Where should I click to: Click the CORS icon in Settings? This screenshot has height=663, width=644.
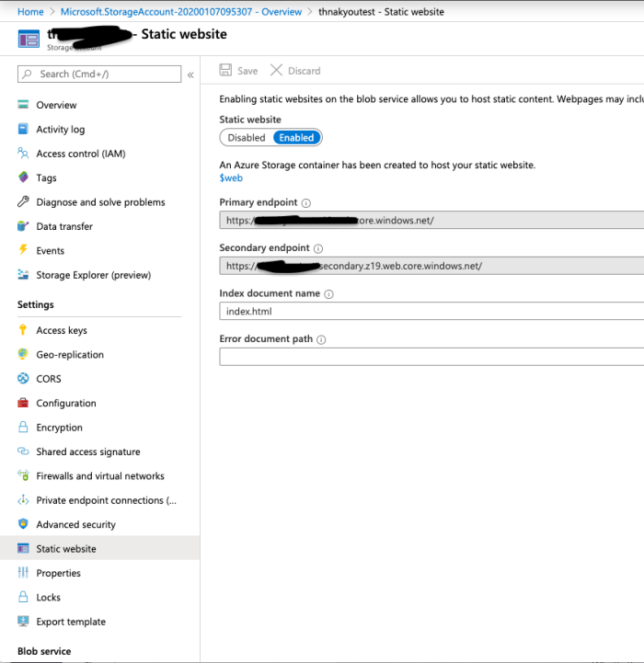[x=23, y=379]
